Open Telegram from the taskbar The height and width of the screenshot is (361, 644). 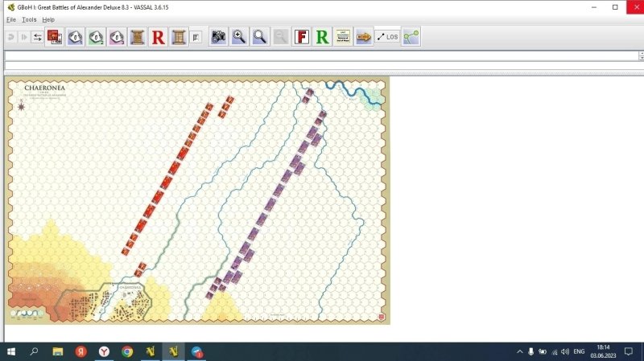click(x=196, y=351)
